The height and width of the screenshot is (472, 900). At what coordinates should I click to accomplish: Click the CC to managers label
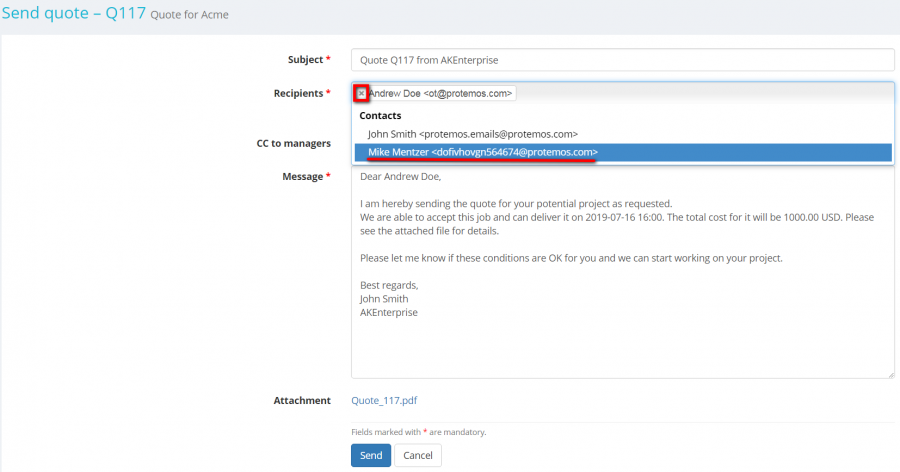293,143
